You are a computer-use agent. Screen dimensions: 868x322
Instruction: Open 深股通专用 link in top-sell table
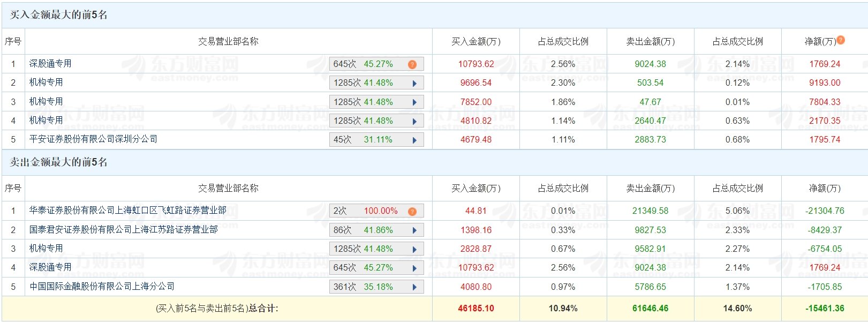pos(50,267)
